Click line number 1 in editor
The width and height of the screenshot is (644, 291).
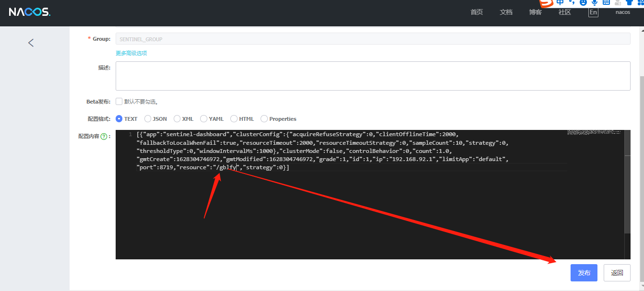coord(130,134)
